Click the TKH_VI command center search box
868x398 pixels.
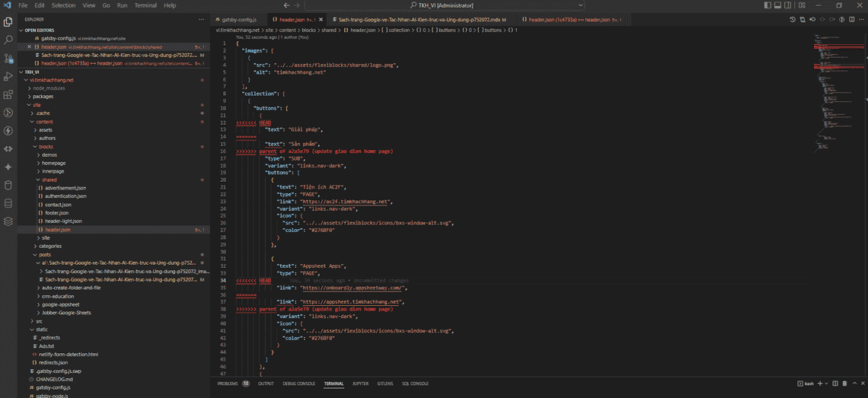pyautogui.click(x=445, y=5)
